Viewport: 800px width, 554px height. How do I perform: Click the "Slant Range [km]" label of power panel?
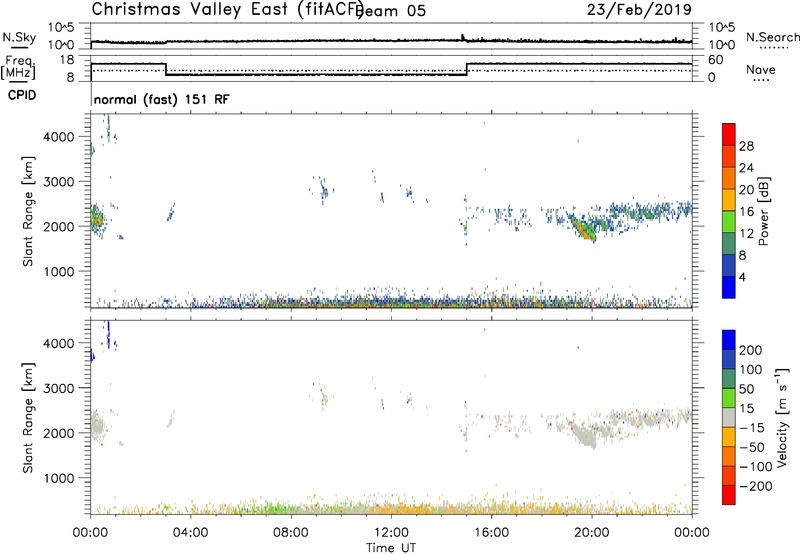pos(28,211)
